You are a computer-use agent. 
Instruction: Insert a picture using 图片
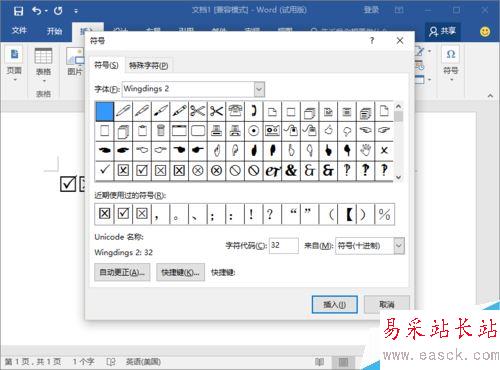(75, 62)
